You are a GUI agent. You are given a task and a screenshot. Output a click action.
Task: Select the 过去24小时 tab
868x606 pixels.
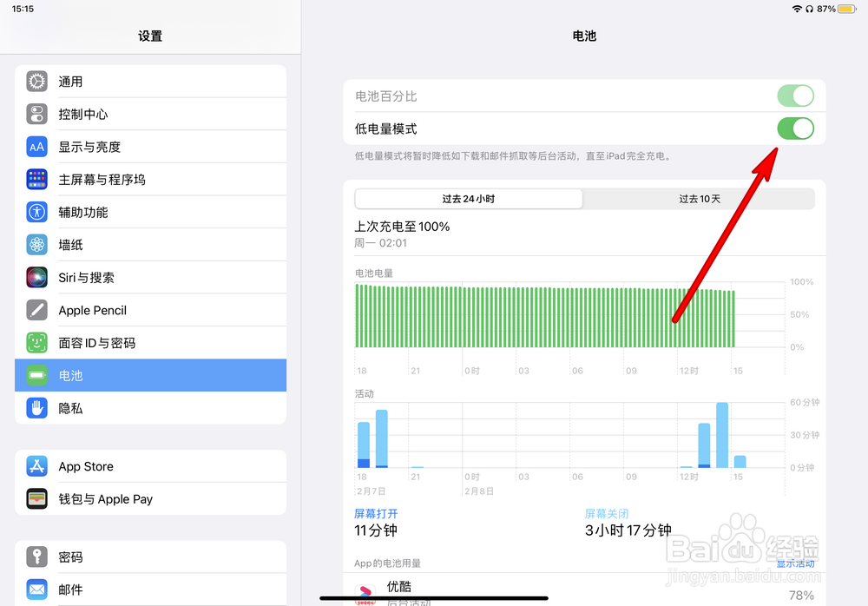tap(468, 198)
